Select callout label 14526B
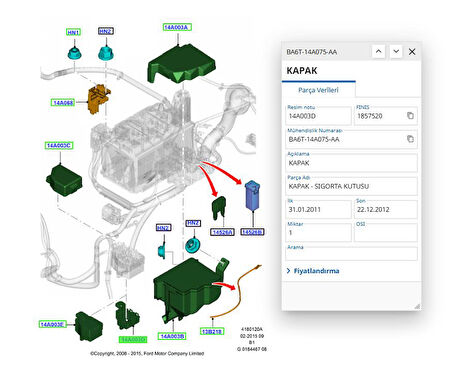Screen dimensions: 452x373 (x=252, y=232)
